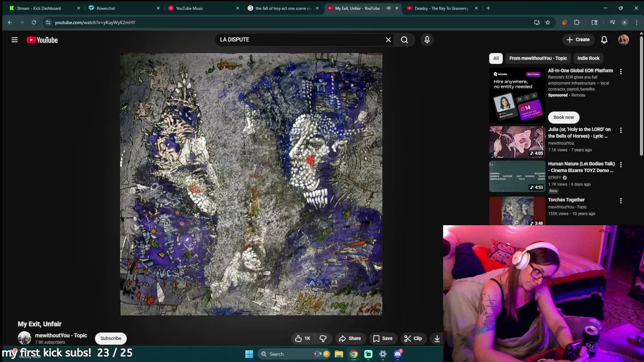Select the From mewithoutYou - Topic chip
The width and height of the screenshot is (644, 362).
(538, 58)
